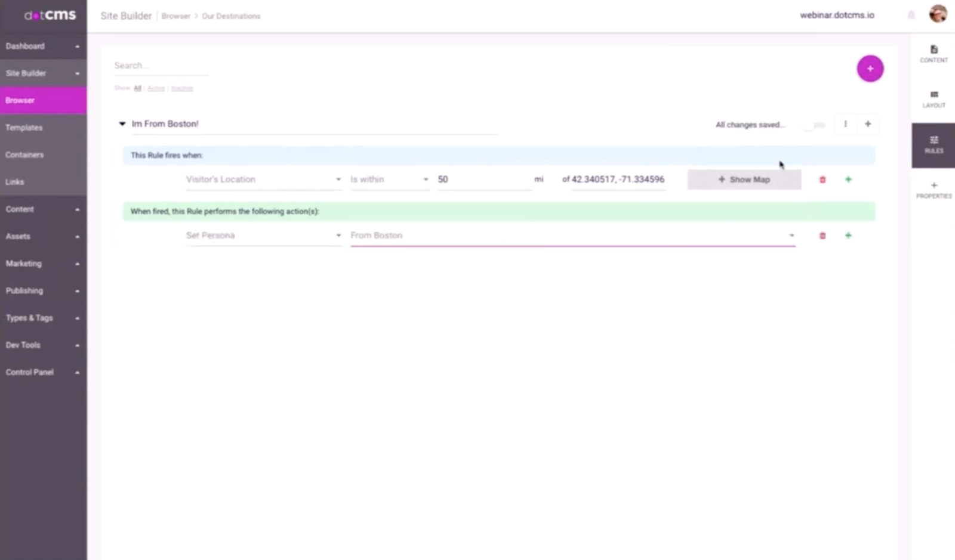The width and height of the screenshot is (955, 560).
Task: Click the Show Map button
Action: (x=744, y=180)
